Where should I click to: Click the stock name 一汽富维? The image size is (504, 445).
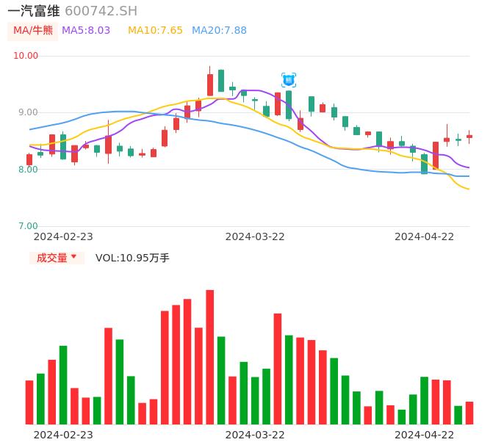pos(34,11)
